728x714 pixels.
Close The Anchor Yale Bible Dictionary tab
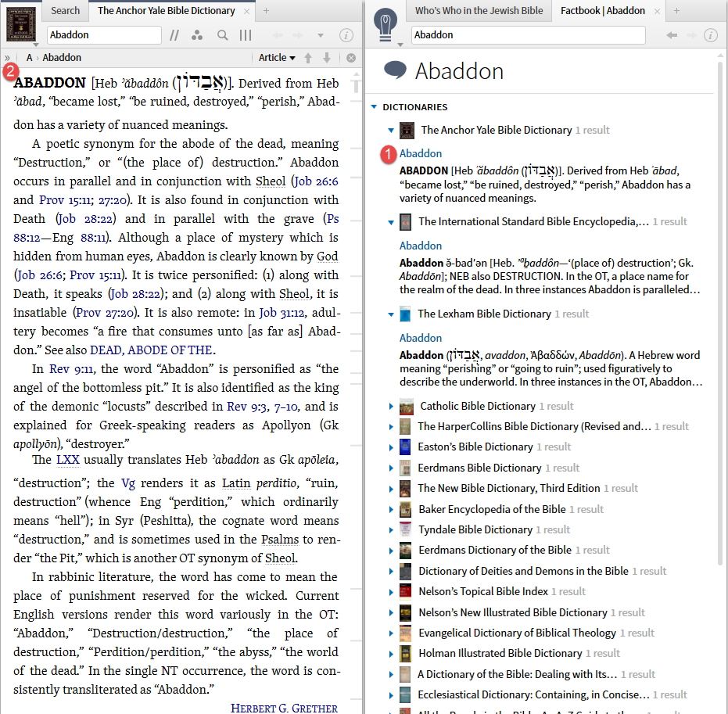[246, 11]
